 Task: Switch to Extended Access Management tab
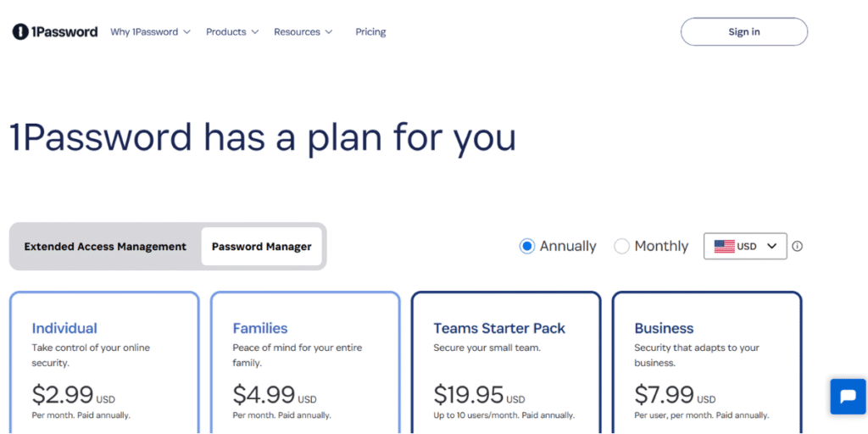[105, 247]
